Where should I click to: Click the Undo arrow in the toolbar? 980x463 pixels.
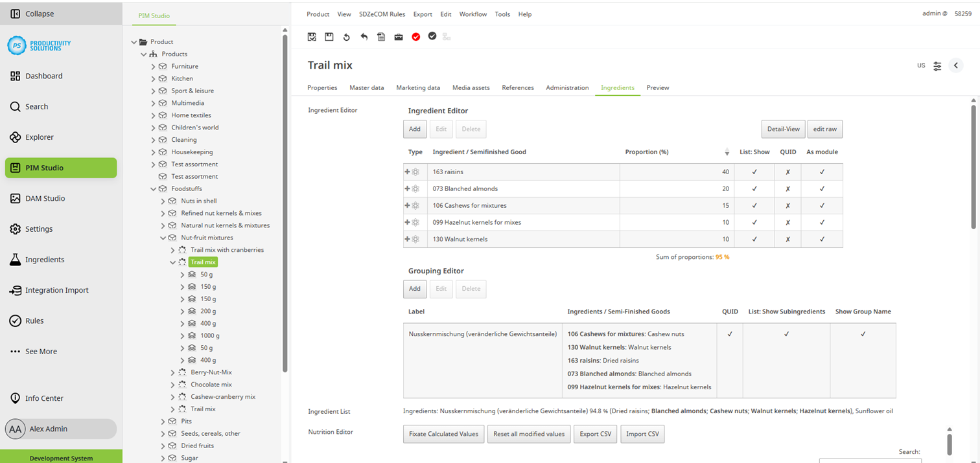click(x=364, y=37)
